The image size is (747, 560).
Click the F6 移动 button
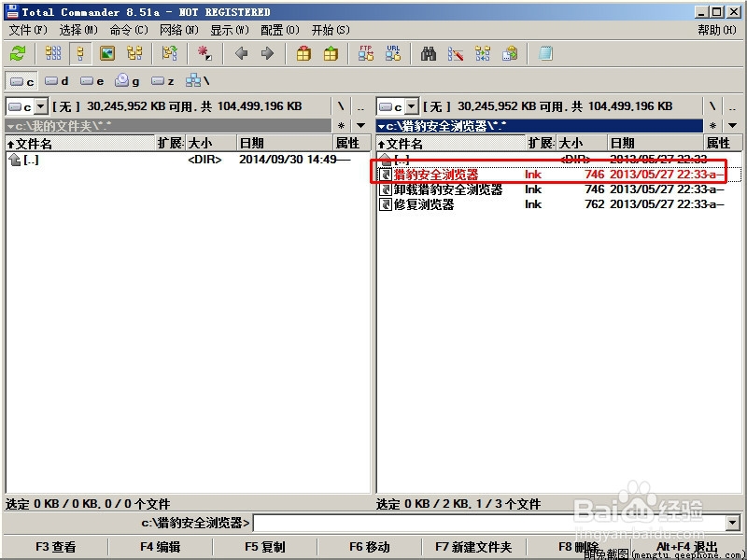pyautogui.click(x=369, y=547)
